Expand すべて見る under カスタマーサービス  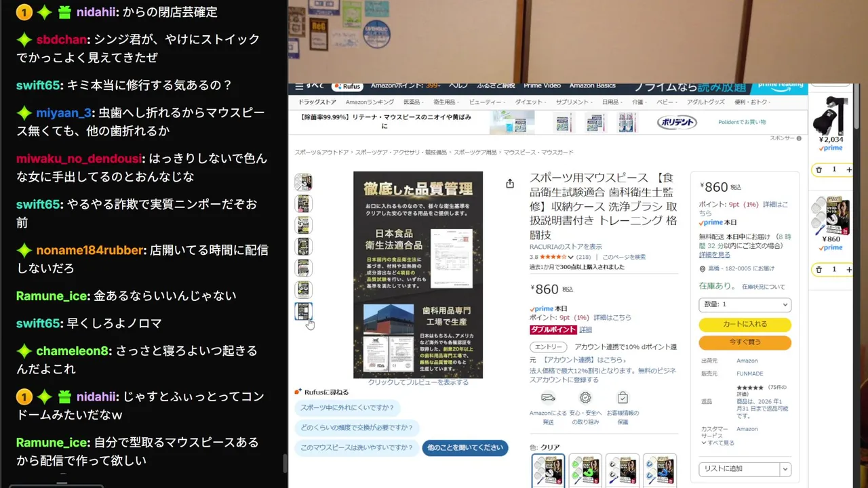(x=717, y=443)
